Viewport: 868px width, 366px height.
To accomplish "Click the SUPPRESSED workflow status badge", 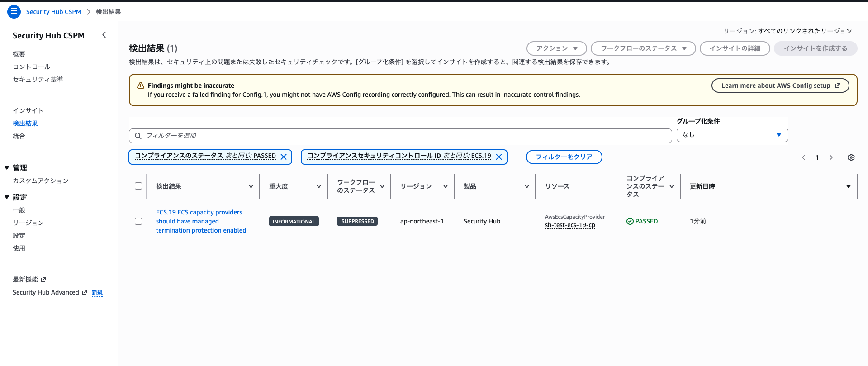I will (357, 221).
